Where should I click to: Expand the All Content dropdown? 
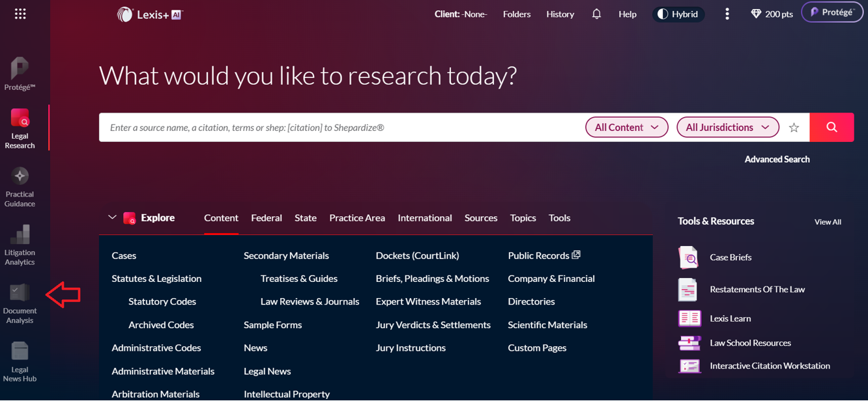(x=626, y=128)
